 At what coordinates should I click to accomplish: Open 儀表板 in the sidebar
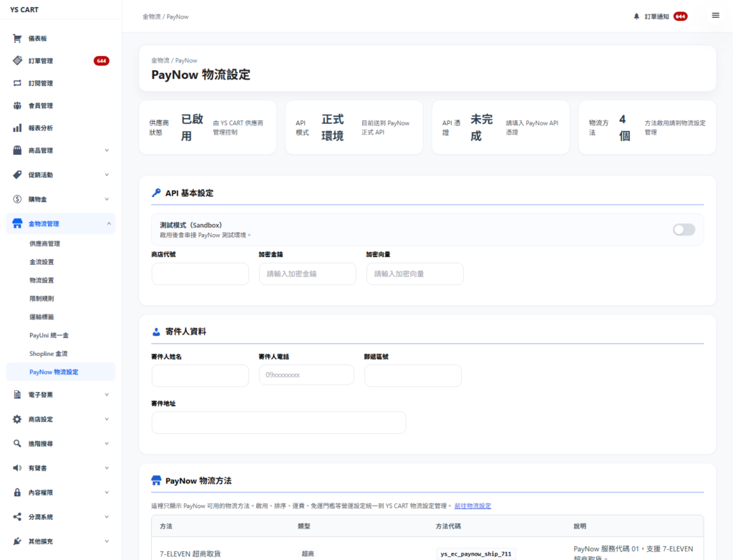coord(37,39)
